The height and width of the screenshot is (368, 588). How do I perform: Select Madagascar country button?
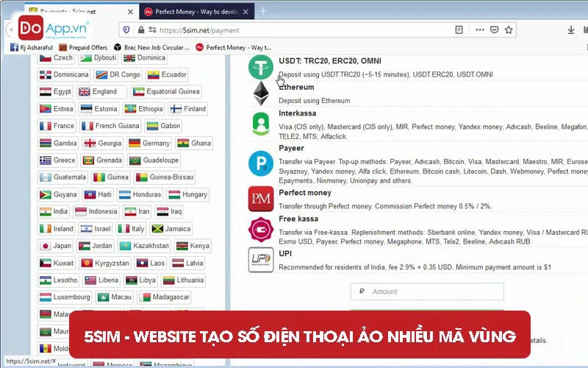164,297
